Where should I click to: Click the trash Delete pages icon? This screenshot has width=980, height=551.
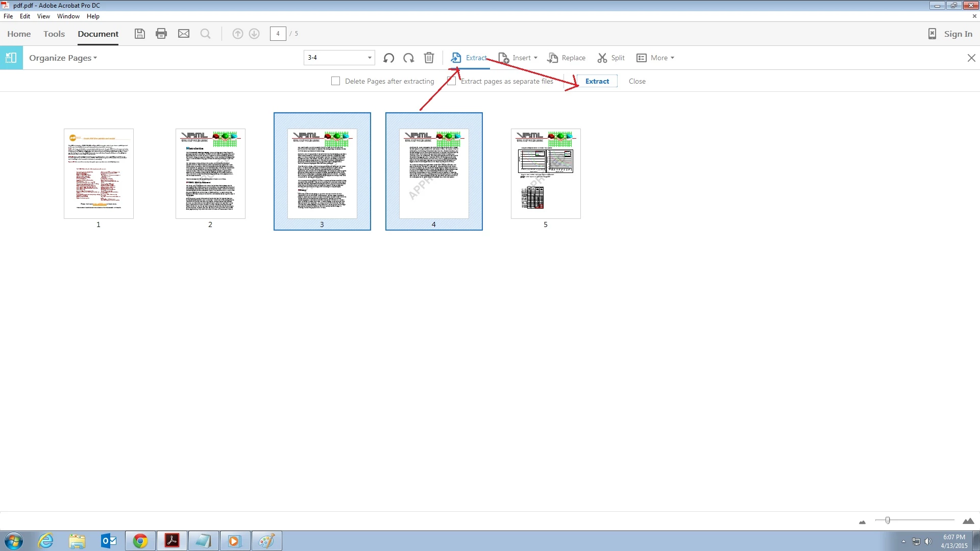429,58
